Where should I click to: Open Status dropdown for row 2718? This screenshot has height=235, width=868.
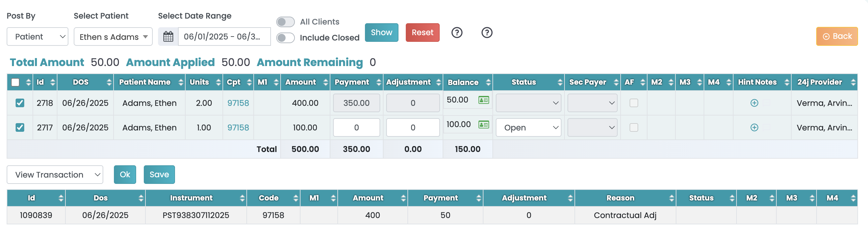coord(528,103)
